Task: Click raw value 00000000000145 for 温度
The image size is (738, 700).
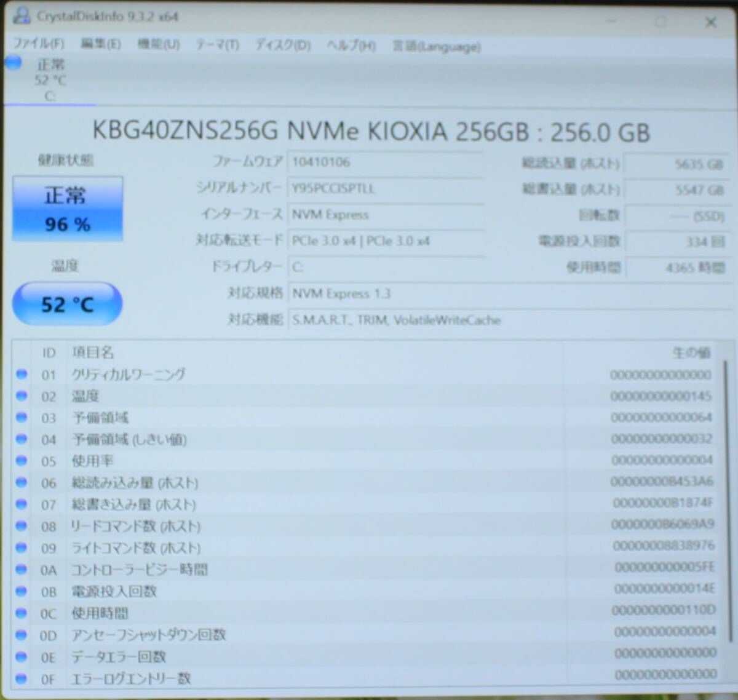Action: [661, 396]
